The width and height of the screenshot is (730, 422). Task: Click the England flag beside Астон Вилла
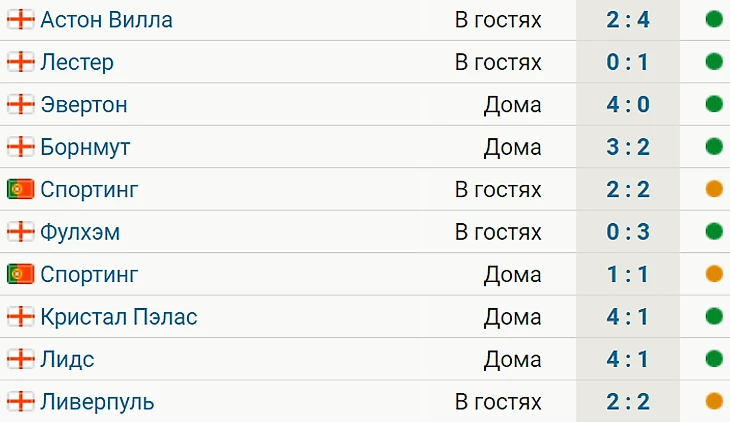click(20, 20)
